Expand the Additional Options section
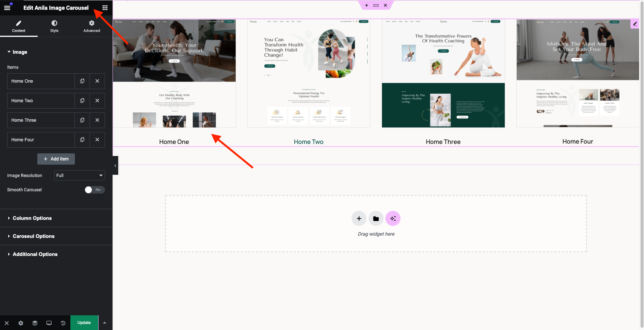 tap(35, 254)
